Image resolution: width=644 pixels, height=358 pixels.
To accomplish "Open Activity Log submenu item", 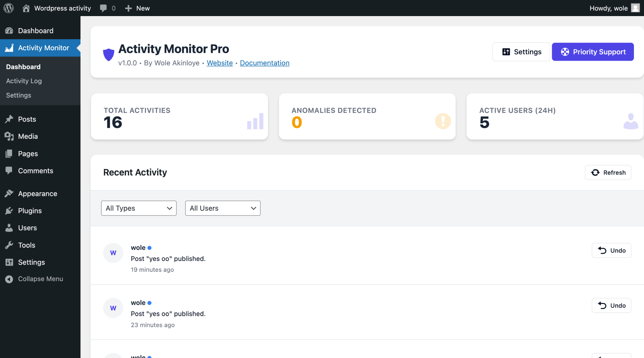I will tap(24, 81).
